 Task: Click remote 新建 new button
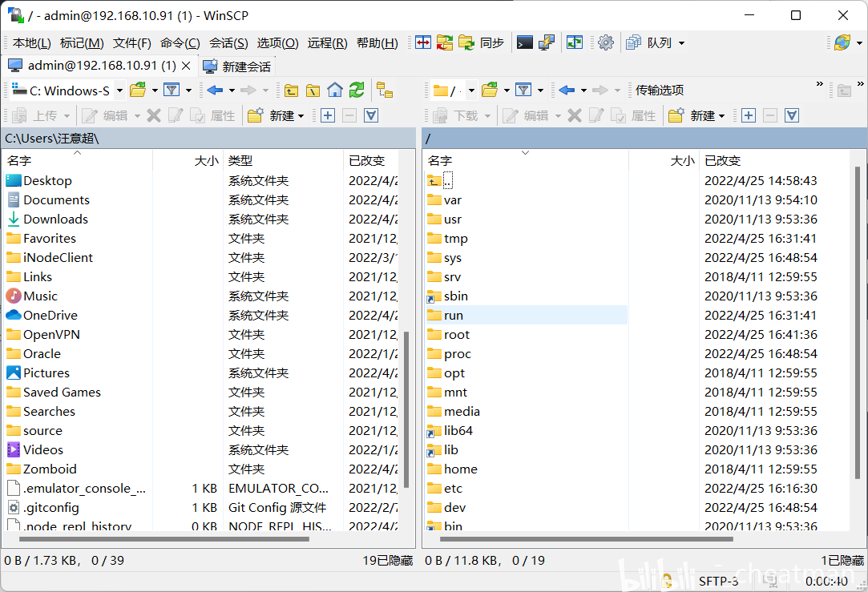coord(696,115)
